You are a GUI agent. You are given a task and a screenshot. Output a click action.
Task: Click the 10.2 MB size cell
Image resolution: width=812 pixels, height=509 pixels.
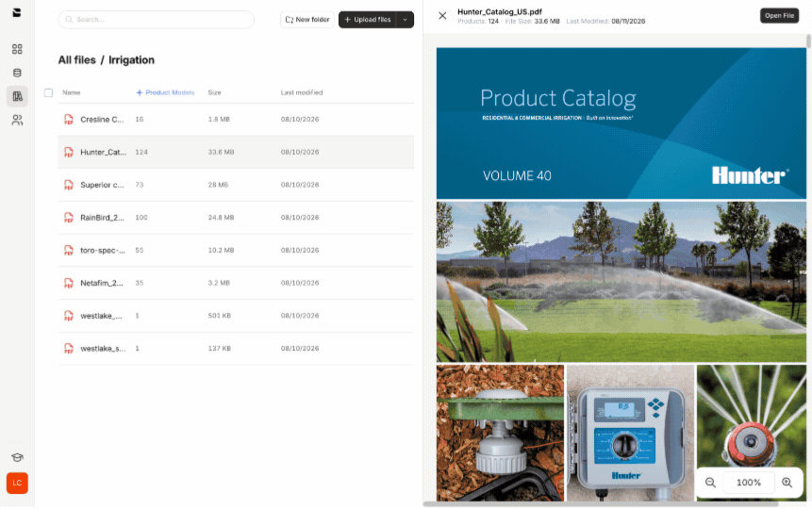[221, 250]
